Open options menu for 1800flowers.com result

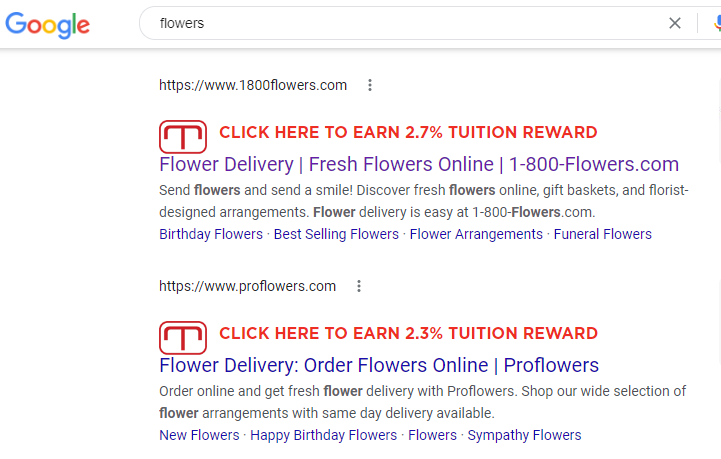click(370, 85)
